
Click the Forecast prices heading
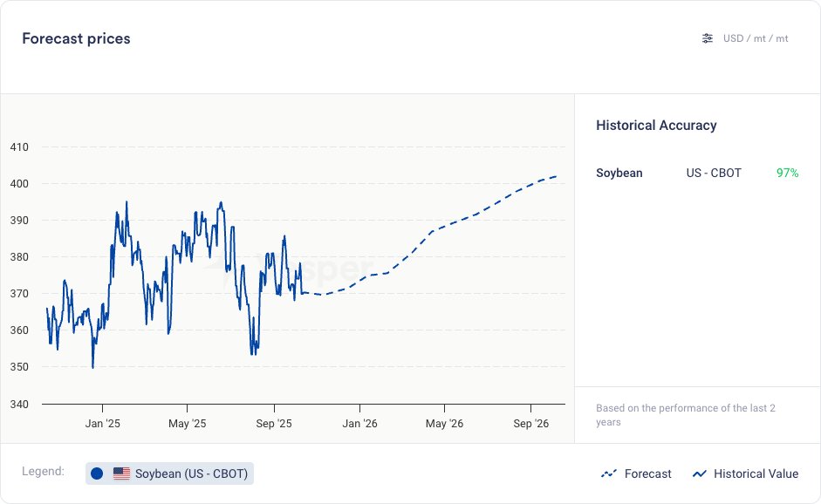[x=76, y=38]
